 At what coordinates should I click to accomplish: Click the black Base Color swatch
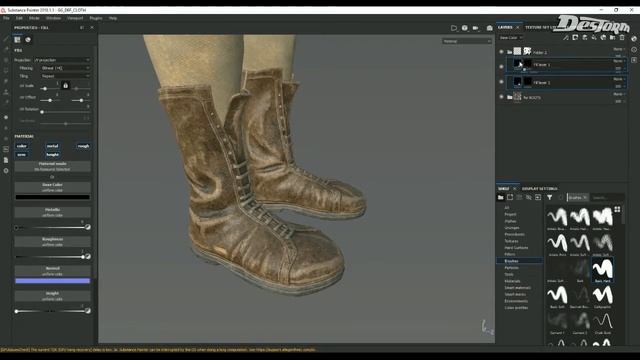pos(53,197)
